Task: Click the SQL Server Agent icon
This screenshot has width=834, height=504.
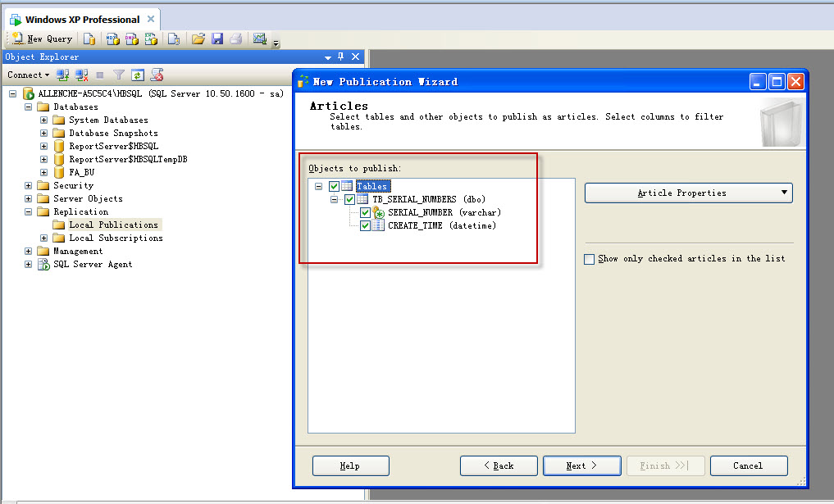Action: coord(43,264)
